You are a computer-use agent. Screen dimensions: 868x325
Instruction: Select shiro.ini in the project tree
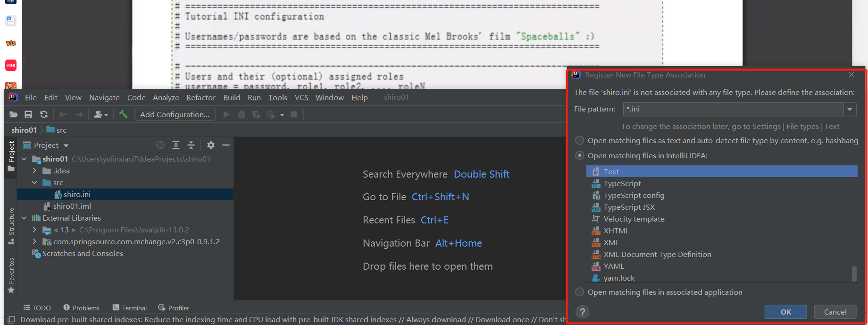pyautogui.click(x=77, y=194)
